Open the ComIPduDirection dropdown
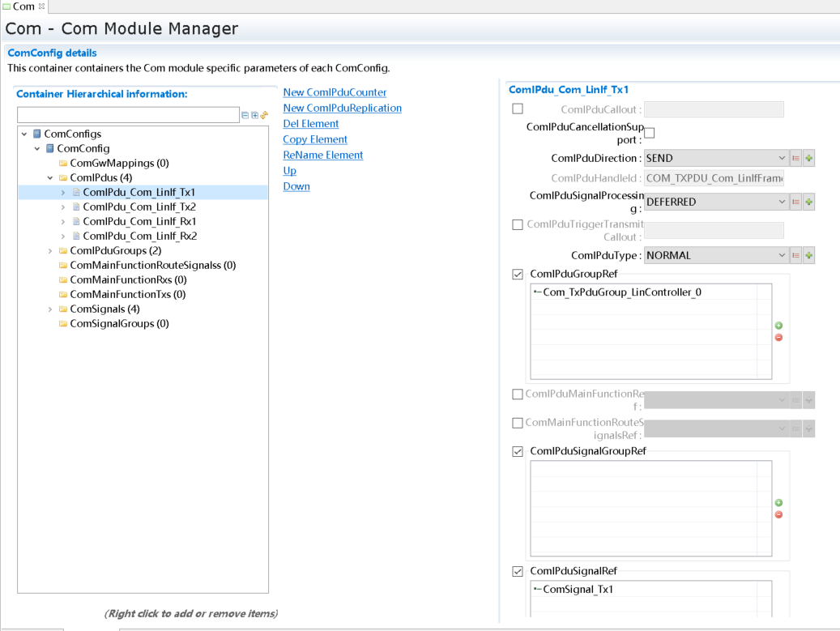Image resolution: width=840 pixels, height=631 pixels. (716, 159)
